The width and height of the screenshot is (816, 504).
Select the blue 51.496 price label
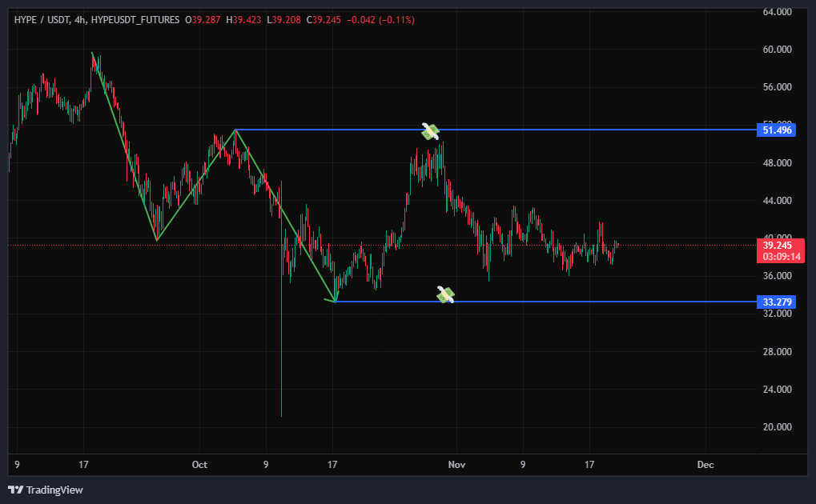775,130
